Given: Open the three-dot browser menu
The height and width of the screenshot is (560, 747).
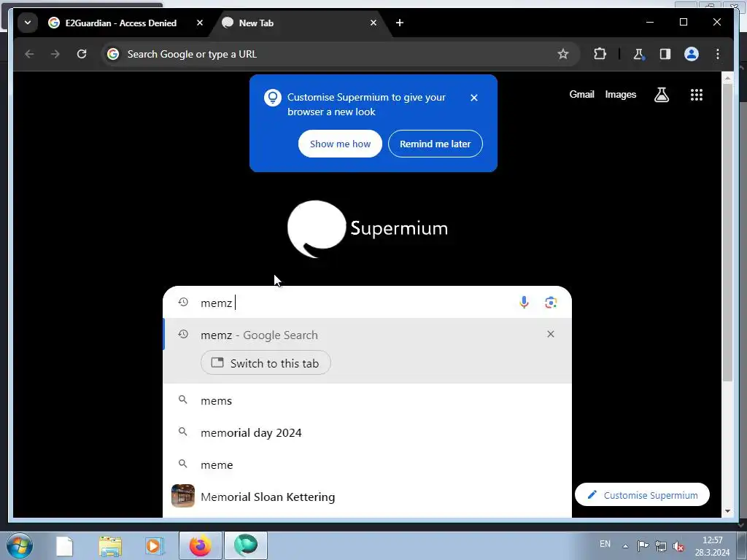Looking at the screenshot, I should pyautogui.click(x=718, y=54).
